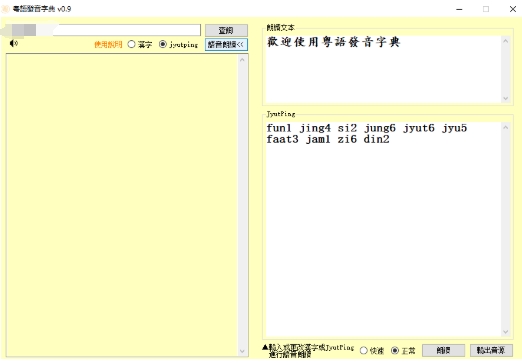Close the dictionary window
522x363 pixels.
[x=513, y=9]
